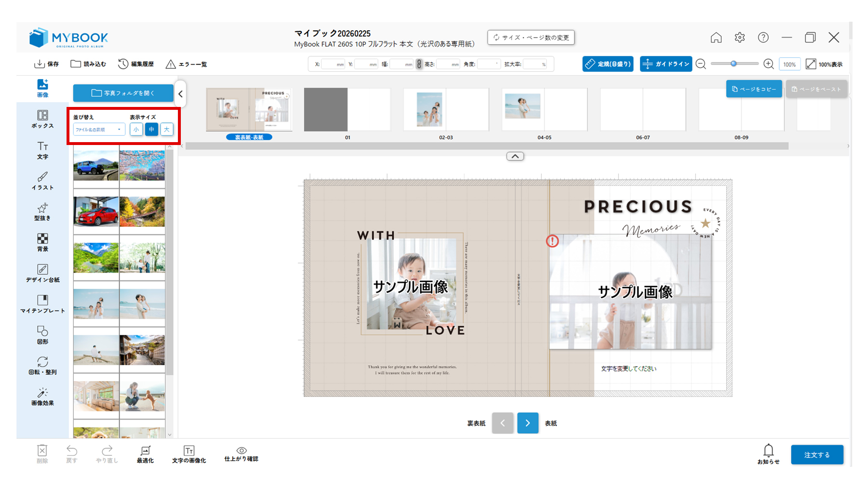
Task: Open the 型抜き cutout tool
Action: tap(42, 211)
